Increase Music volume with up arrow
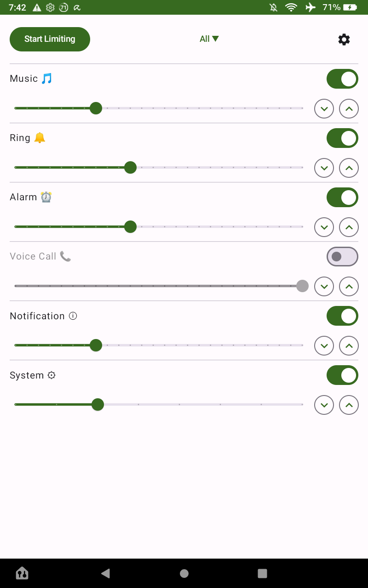The width and height of the screenshot is (368, 588). (x=349, y=109)
